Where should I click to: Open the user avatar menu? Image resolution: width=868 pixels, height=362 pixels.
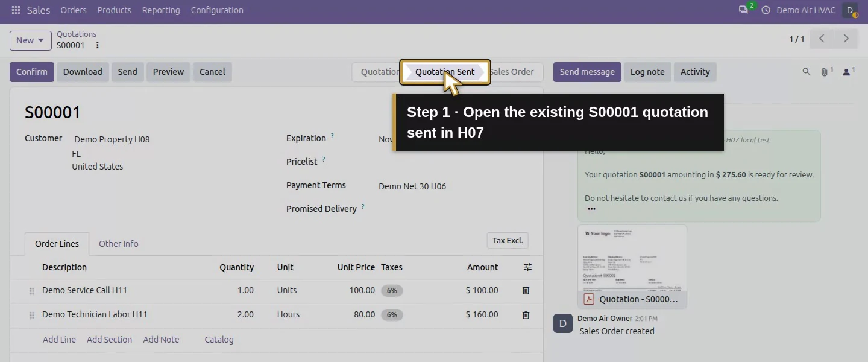[850, 10]
